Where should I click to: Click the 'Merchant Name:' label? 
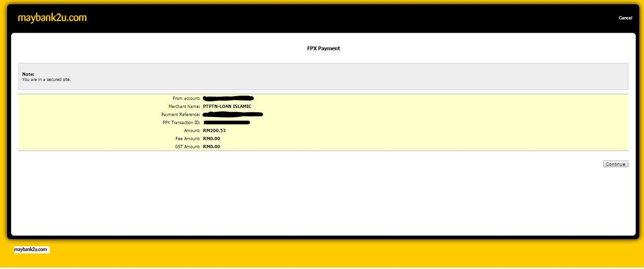click(x=185, y=107)
